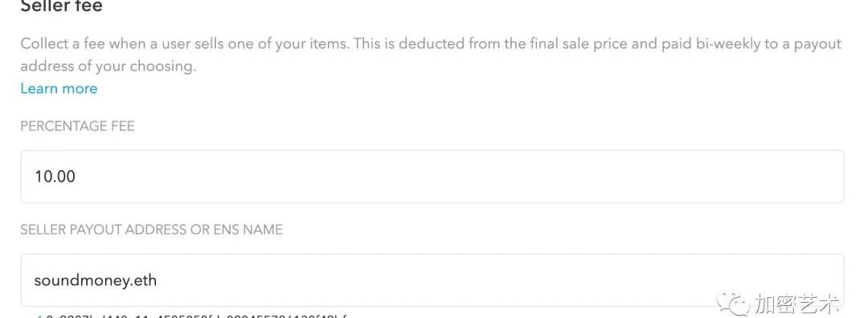Click the Chinese watermark text 加密艺术

tap(797, 303)
